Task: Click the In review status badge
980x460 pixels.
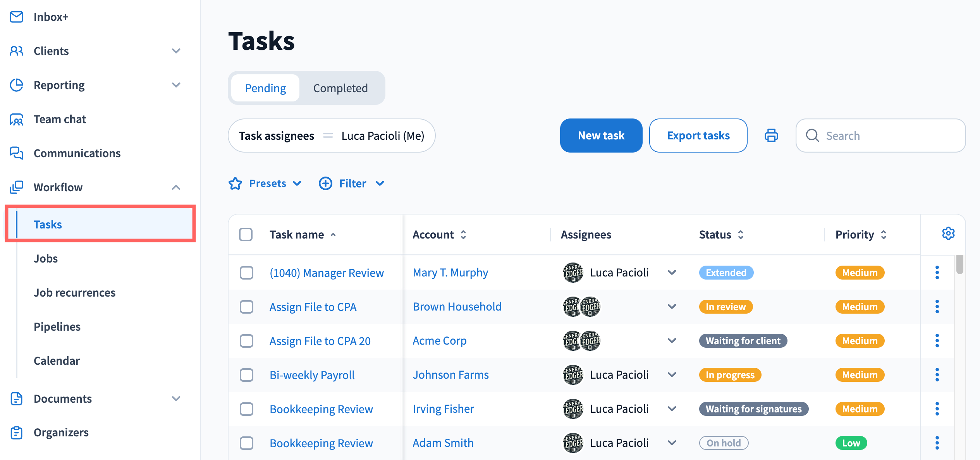Action: pyautogui.click(x=726, y=307)
